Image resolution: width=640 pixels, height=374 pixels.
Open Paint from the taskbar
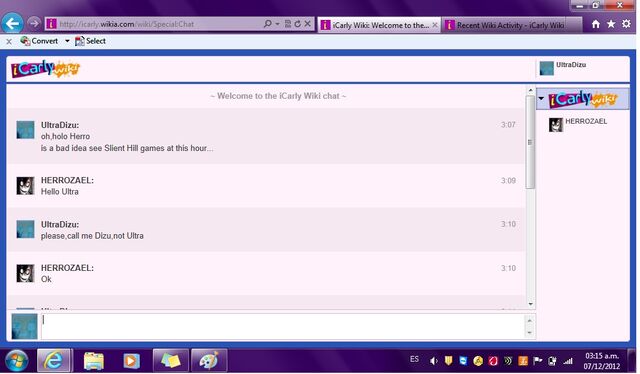tap(209, 361)
